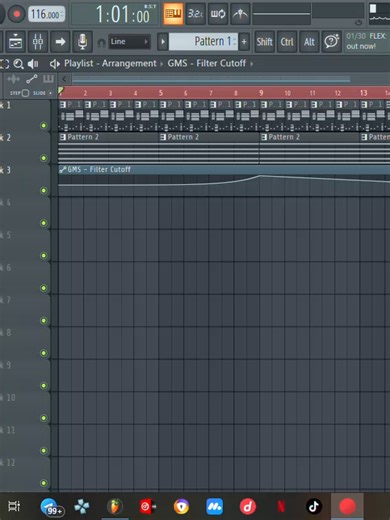Click bar 9 on the timeline
390x520 pixels.
click(261, 93)
